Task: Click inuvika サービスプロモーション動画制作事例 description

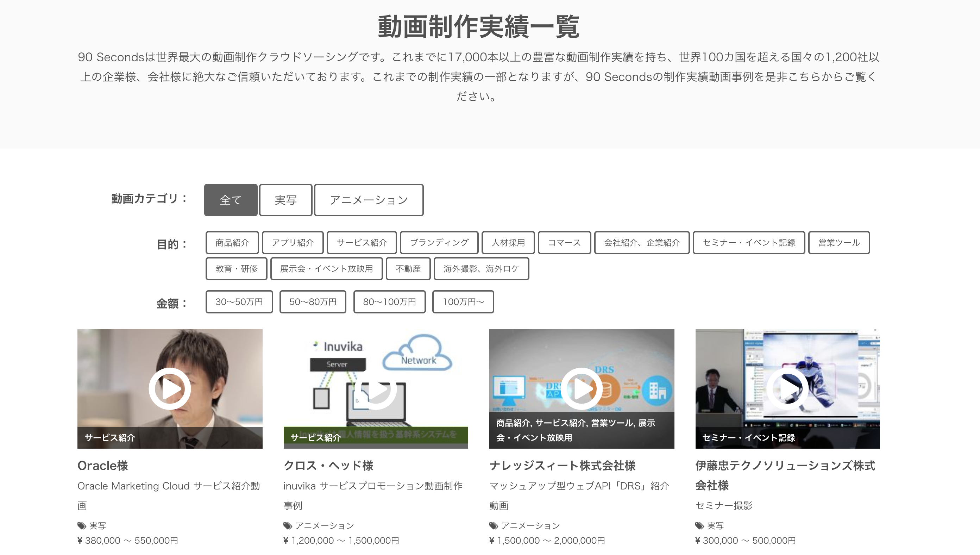Action: [373, 495]
